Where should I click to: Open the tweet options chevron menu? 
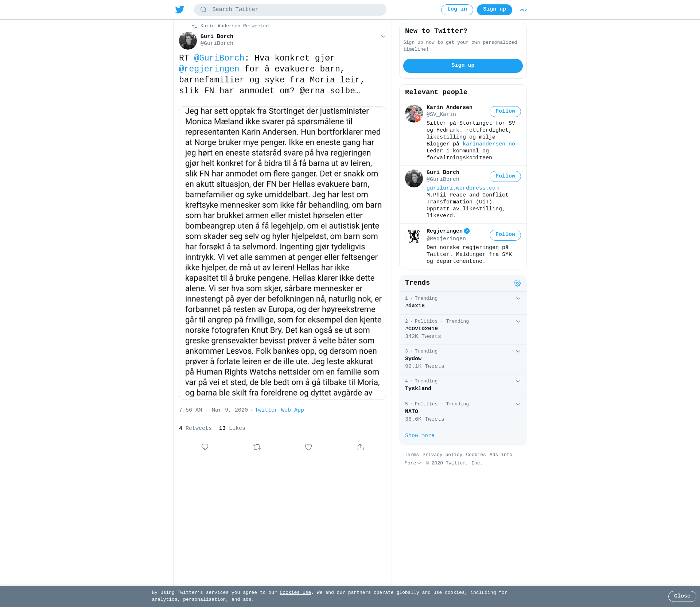click(383, 36)
